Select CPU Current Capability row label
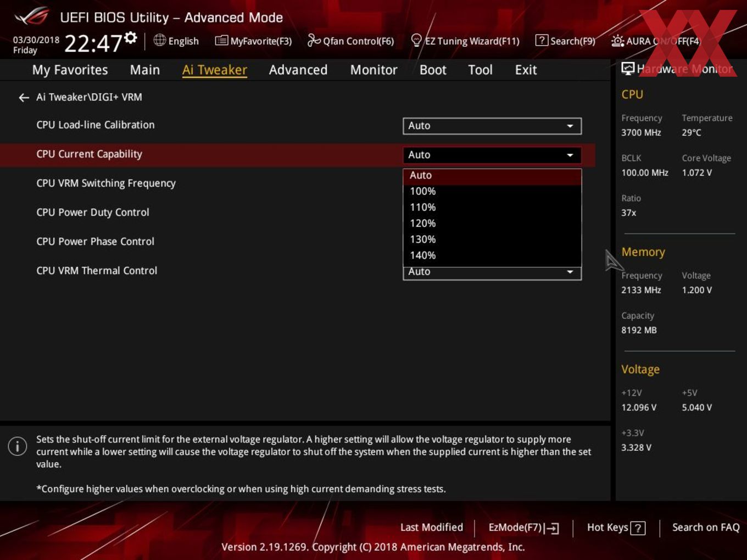This screenshot has width=747, height=560. pos(89,154)
